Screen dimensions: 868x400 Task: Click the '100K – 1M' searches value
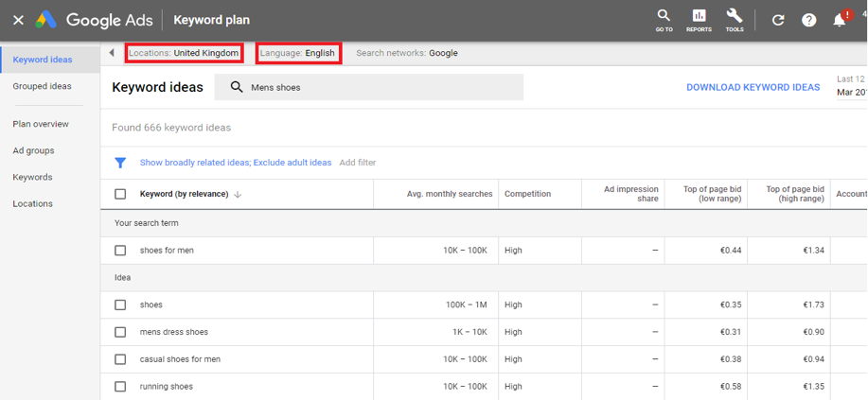click(467, 304)
